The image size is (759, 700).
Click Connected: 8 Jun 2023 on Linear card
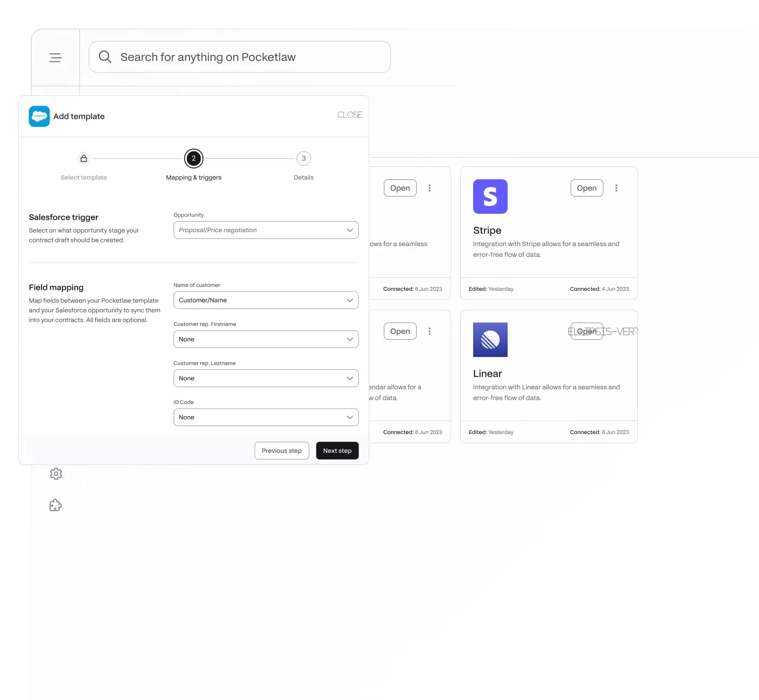(599, 432)
